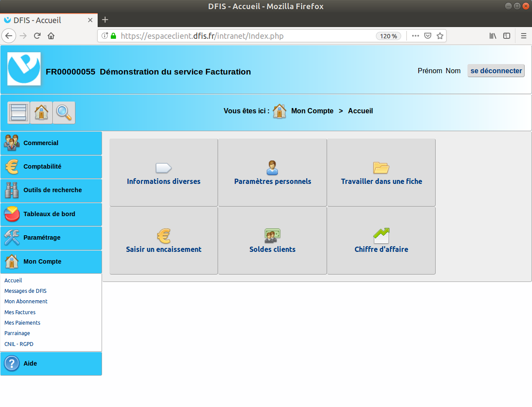The image size is (532, 407).
Task: Expand the Comptabilité menu section
Action: pos(51,166)
